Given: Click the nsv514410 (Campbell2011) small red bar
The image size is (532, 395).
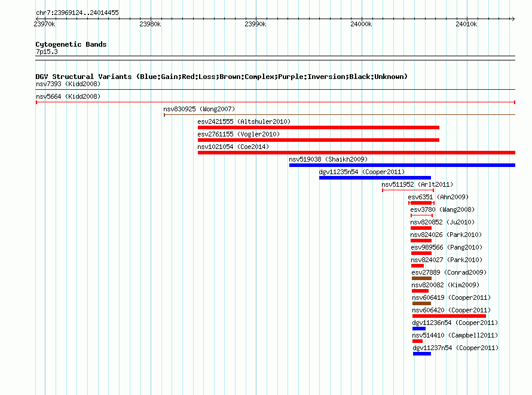Looking at the screenshot, I should (418, 341).
